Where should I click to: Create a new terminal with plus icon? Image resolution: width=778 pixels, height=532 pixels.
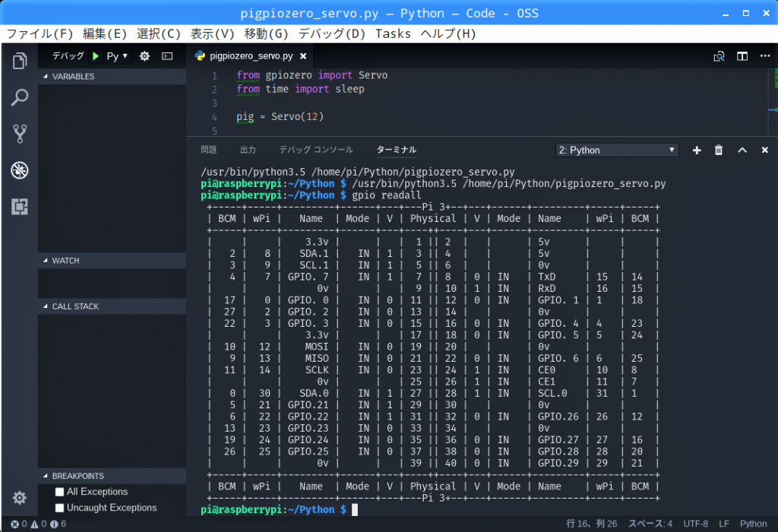point(697,150)
